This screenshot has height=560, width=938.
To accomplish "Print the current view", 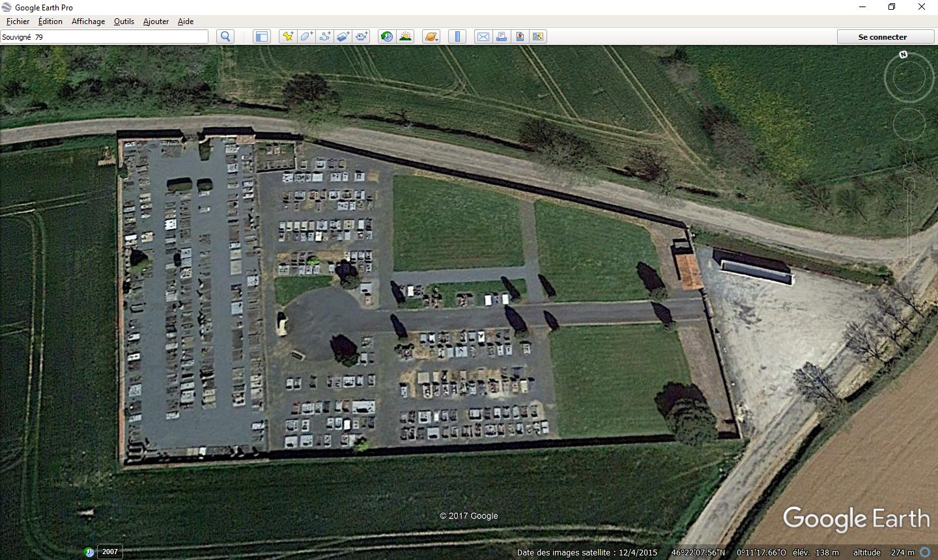I will 502,36.
